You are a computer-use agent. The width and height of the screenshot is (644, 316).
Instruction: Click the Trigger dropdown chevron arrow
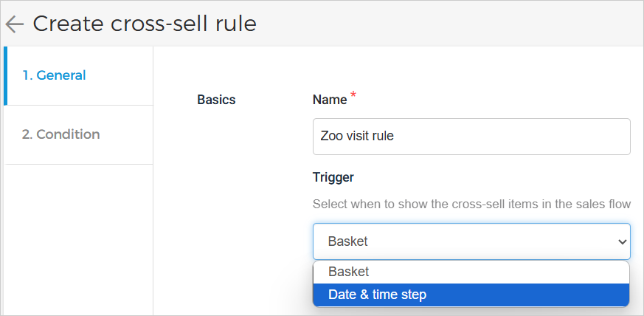(x=621, y=241)
